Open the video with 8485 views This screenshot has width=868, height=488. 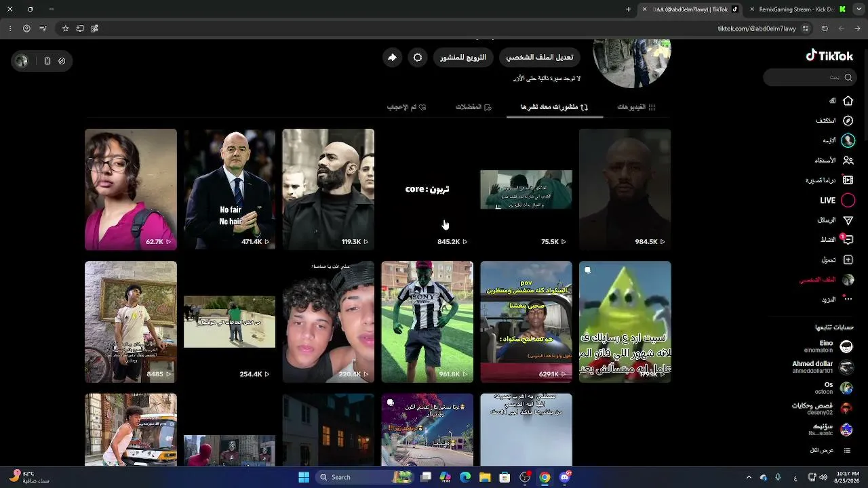(x=131, y=322)
